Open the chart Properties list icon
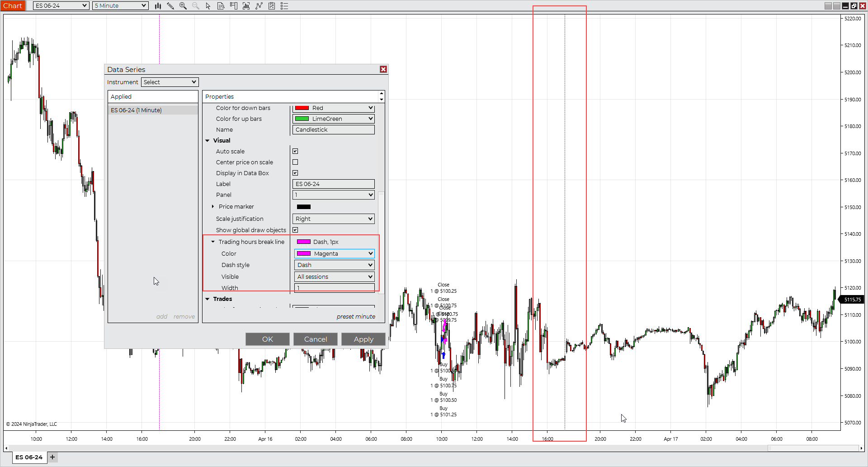Screen dimensions: 868x467 click(x=284, y=6)
